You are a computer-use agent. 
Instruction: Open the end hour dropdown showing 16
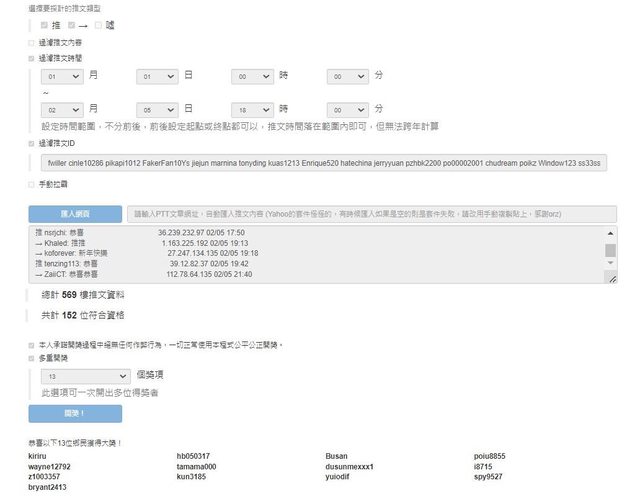pos(252,109)
